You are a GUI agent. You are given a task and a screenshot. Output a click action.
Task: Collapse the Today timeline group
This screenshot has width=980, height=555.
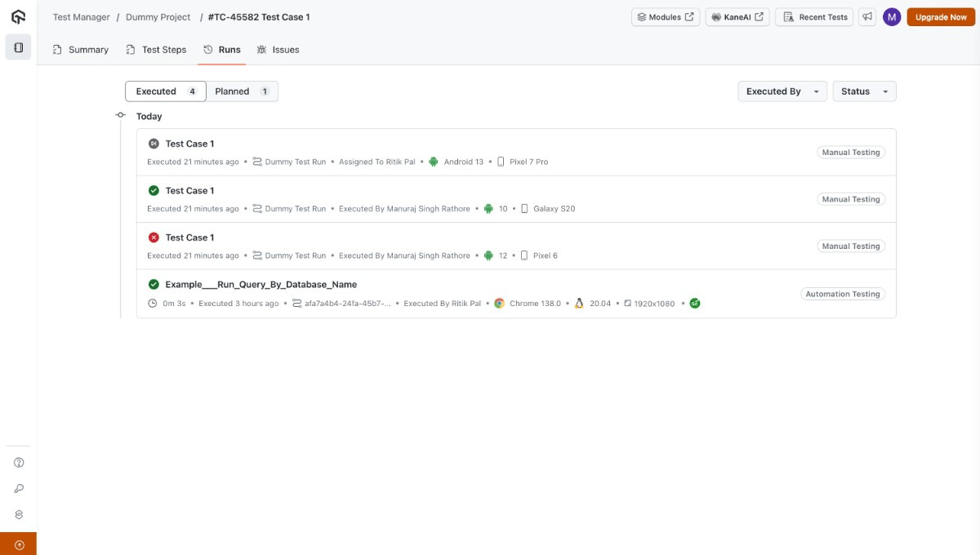[x=121, y=115]
